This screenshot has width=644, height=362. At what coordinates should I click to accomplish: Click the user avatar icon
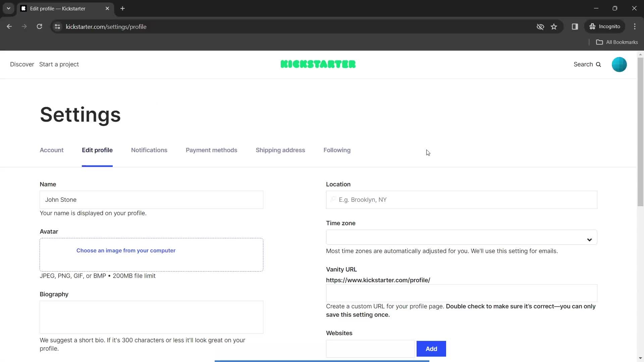point(619,64)
